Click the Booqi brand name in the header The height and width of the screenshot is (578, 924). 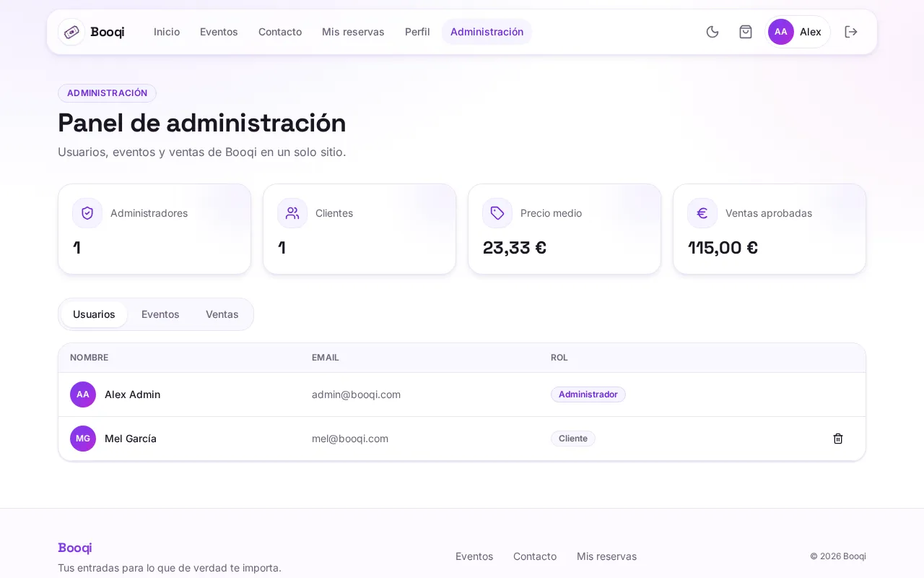[x=108, y=32]
